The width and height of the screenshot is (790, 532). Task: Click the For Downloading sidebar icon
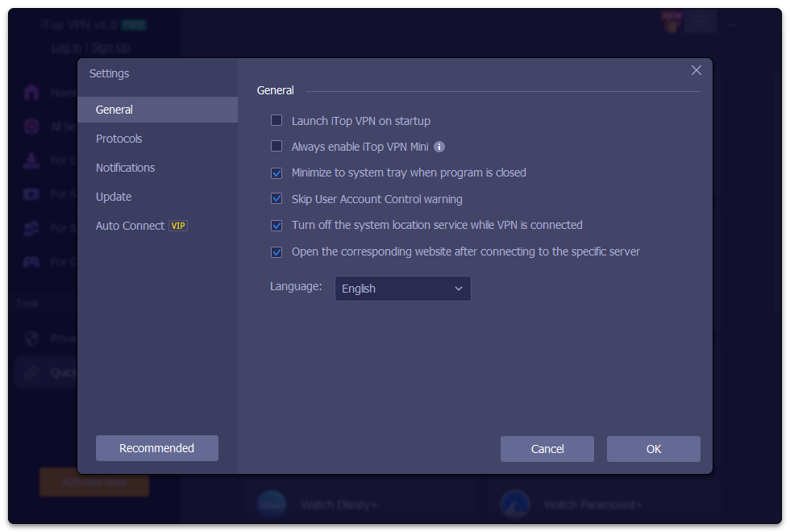pyautogui.click(x=31, y=160)
